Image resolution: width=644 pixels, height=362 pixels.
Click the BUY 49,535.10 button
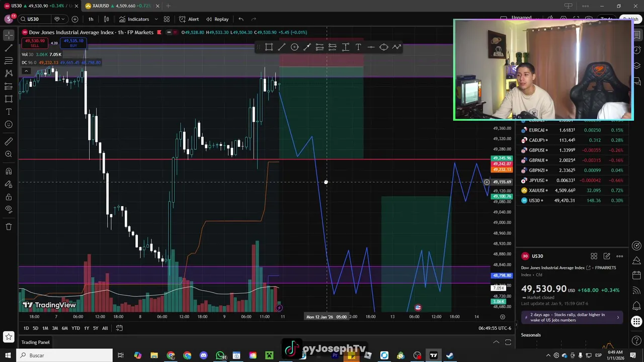tap(73, 43)
